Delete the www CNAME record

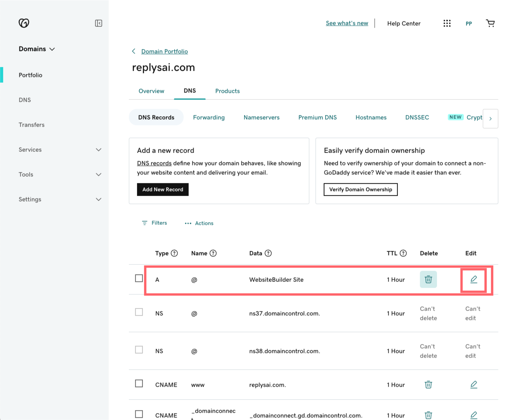pos(428,385)
